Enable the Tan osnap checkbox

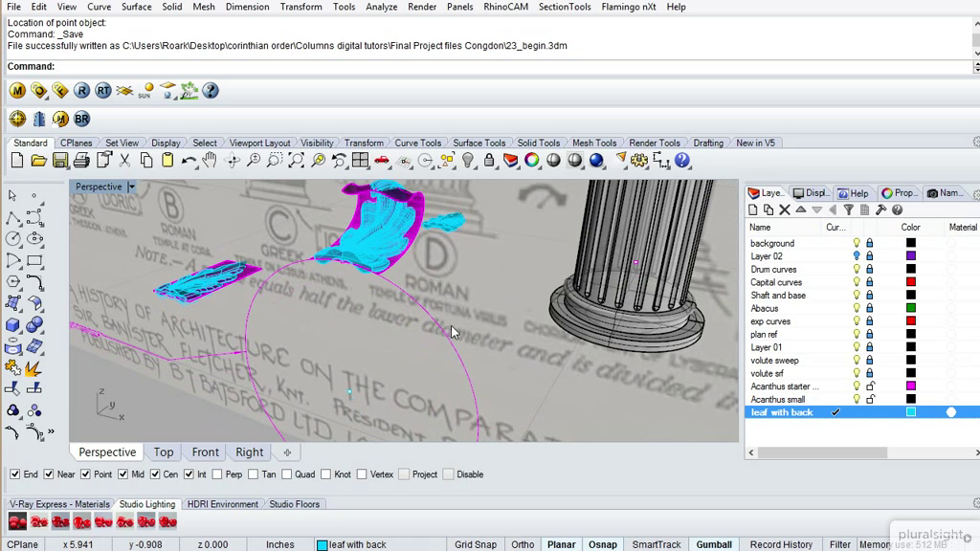click(253, 474)
